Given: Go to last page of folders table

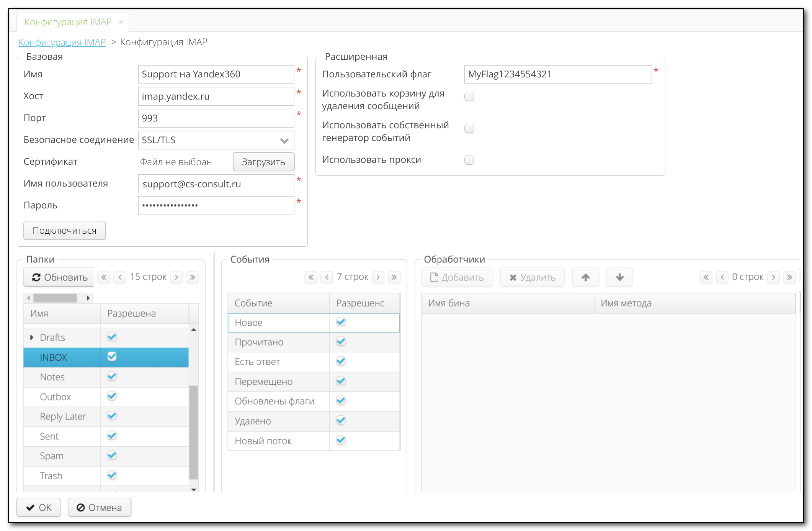Looking at the screenshot, I should point(193,277).
